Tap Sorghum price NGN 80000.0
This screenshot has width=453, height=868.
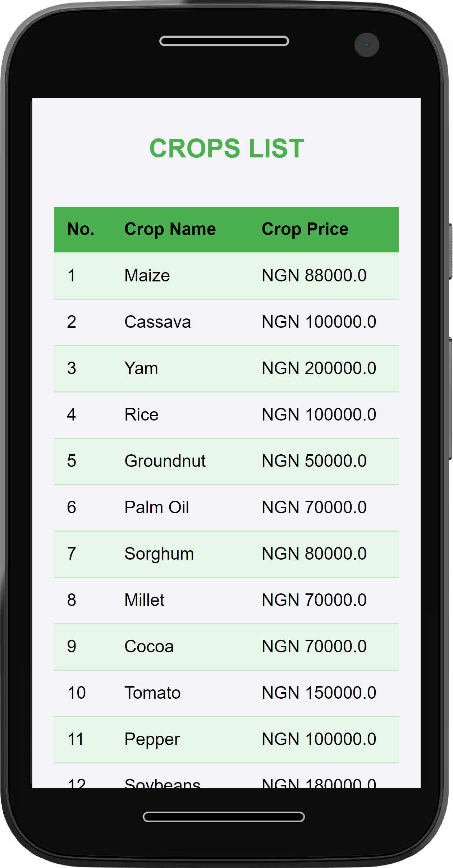pyautogui.click(x=314, y=554)
